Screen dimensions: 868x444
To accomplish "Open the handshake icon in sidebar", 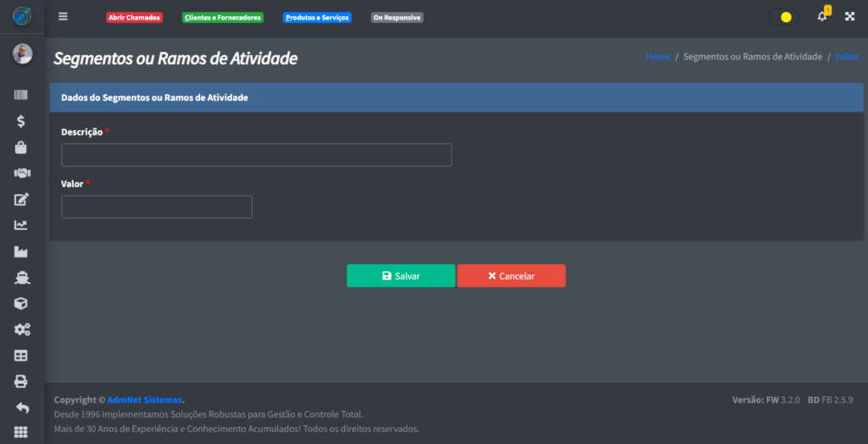I will point(21,173).
